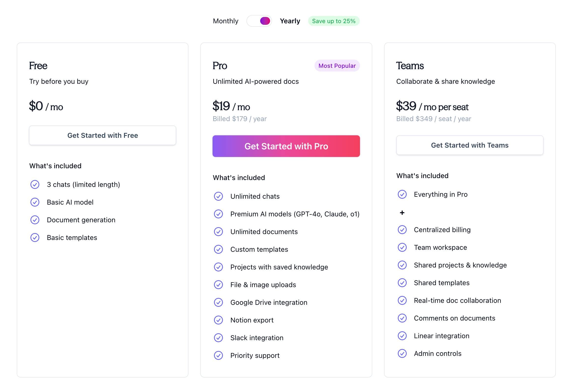Click the checkmark beside Centralized billing
Image resolution: width=574 pixels, height=392 pixels.
402,230
